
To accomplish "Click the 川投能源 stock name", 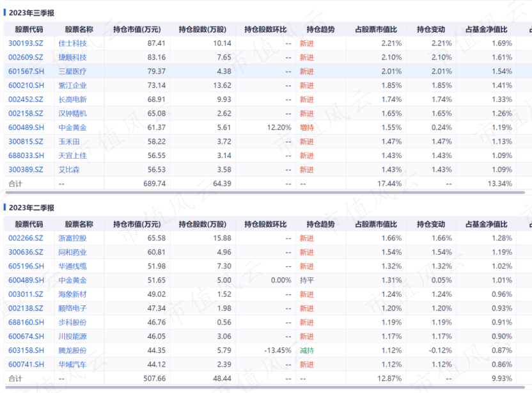I will pyautogui.click(x=73, y=336).
